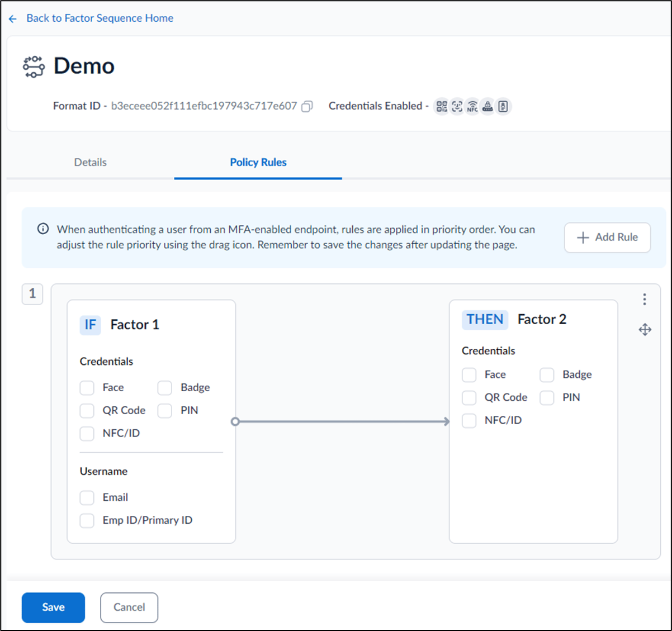Select the Email username checkbox
The width and height of the screenshot is (672, 631).
coord(87,498)
